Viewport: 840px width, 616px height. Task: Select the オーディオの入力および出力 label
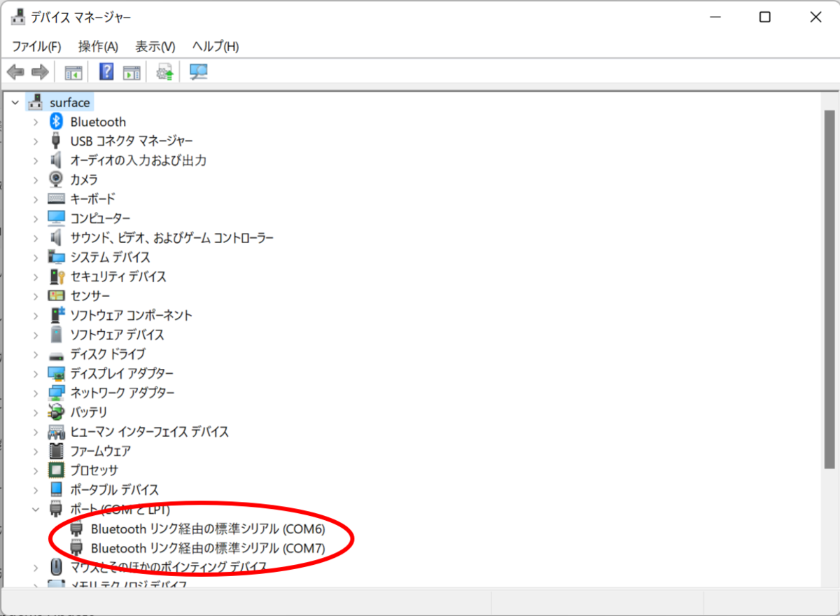point(138,160)
